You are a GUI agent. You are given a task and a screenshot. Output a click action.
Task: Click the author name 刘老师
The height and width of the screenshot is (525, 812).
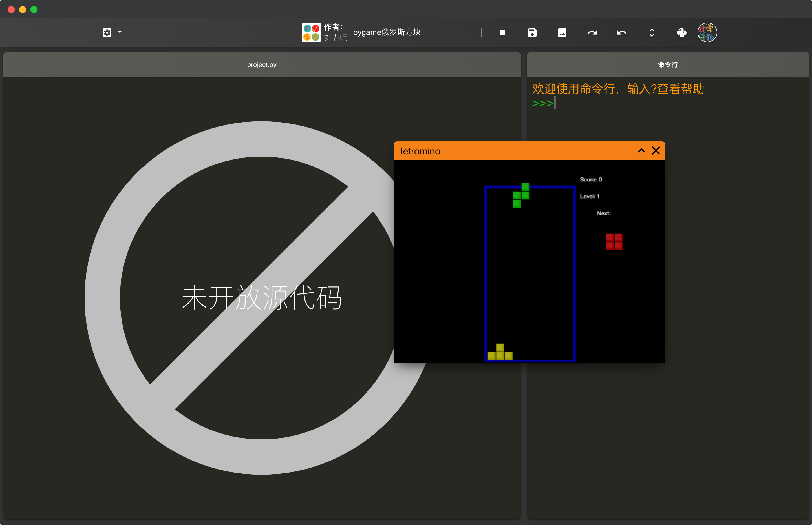336,38
